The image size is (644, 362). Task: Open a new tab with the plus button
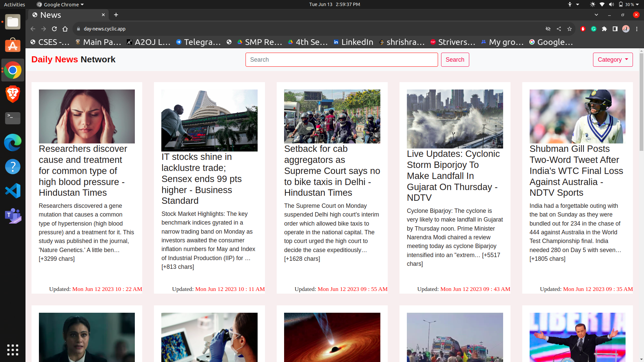[x=116, y=15]
